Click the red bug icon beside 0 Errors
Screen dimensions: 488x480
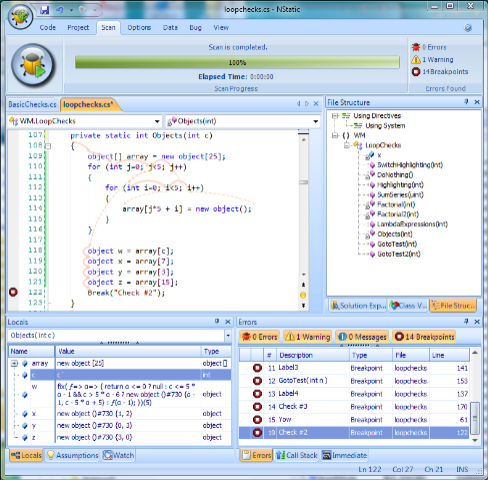click(416, 47)
